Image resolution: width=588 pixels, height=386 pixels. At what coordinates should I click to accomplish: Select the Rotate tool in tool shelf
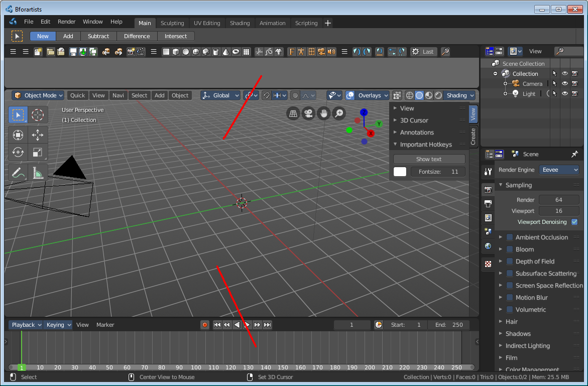[x=18, y=152]
